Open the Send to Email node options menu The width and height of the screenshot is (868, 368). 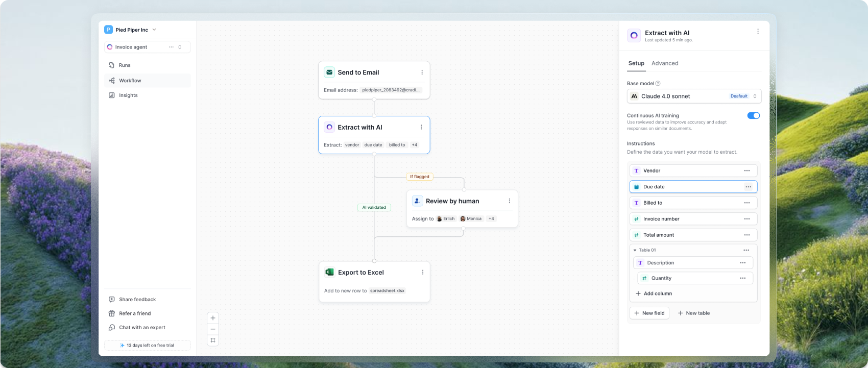pos(422,72)
